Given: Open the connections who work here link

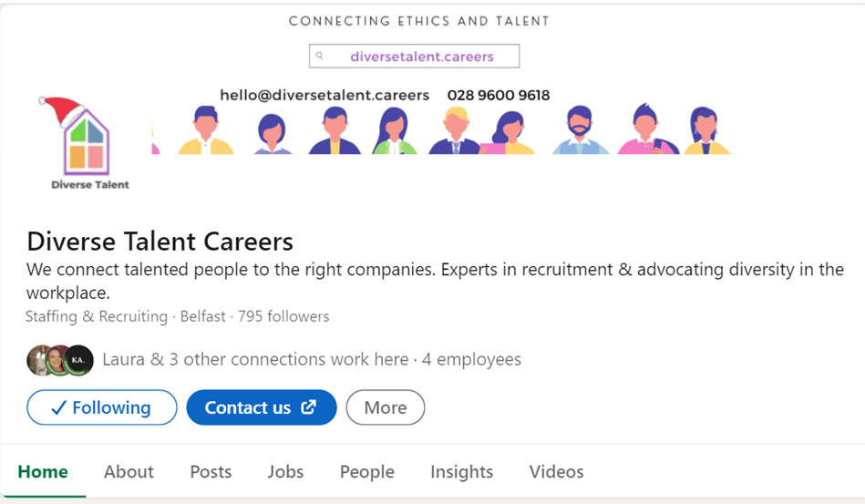Looking at the screenshot, I should 255,359.
